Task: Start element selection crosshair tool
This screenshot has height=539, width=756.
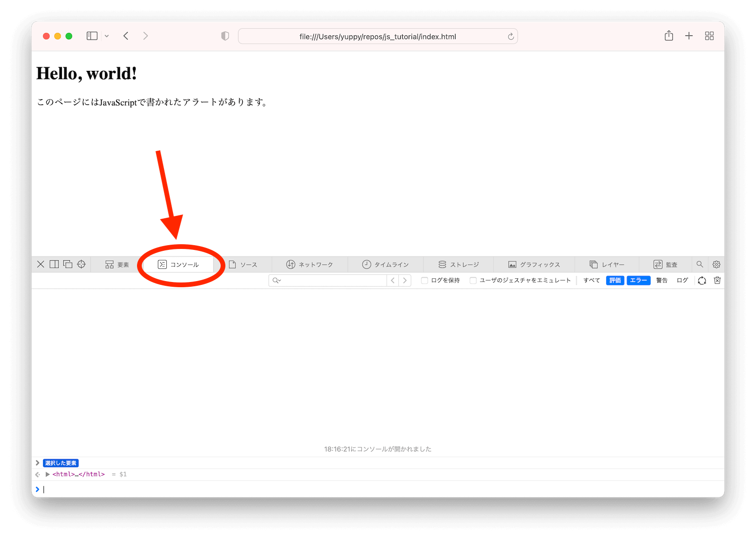Action: (x=81, y=264)
